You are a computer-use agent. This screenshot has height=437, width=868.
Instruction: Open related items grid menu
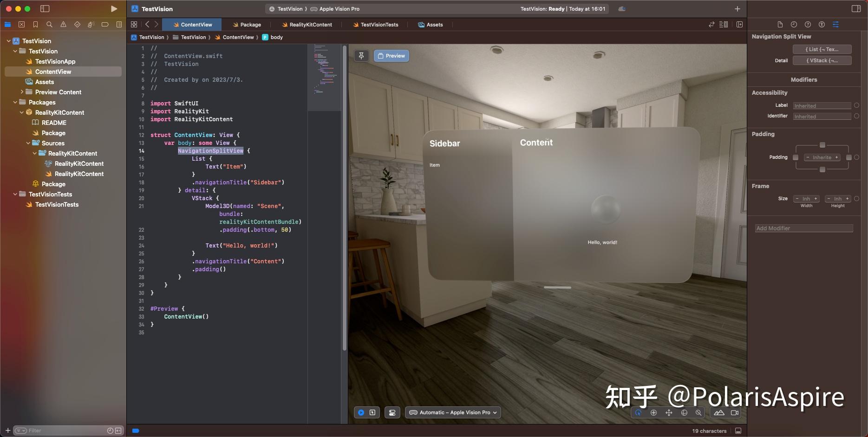[x=134, y=25]
